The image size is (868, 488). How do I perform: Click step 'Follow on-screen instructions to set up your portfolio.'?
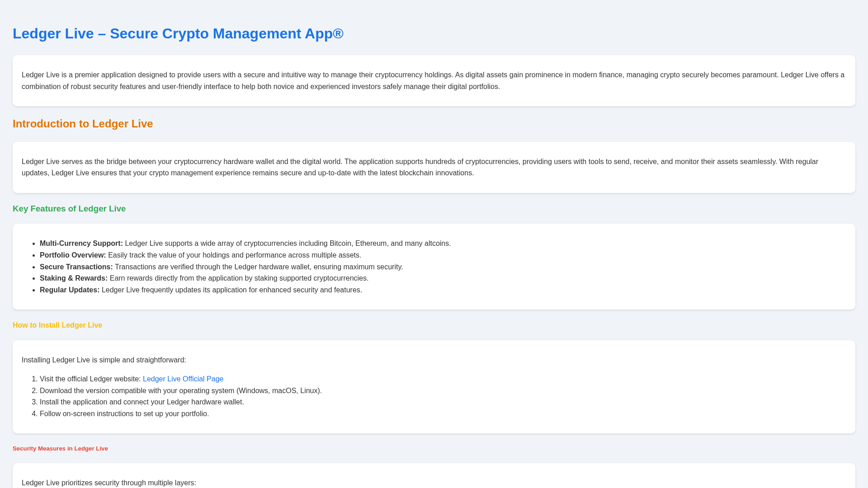tap(124, 414)
